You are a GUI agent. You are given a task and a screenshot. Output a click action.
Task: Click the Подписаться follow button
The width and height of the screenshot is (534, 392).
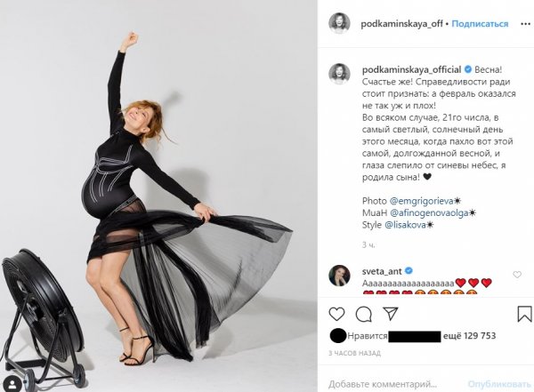click(480, 23)
